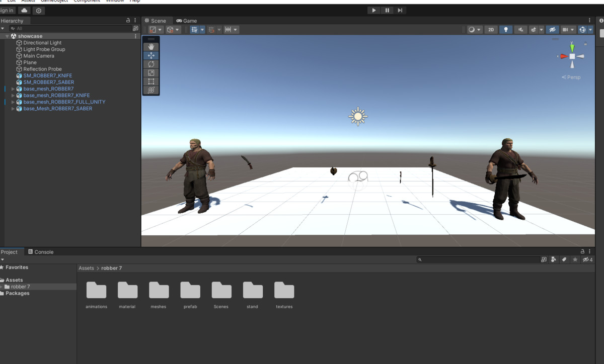Select Main Camera in Hierarchy
604x364 pixels.
pyautogui.click(x=38, y=56)
